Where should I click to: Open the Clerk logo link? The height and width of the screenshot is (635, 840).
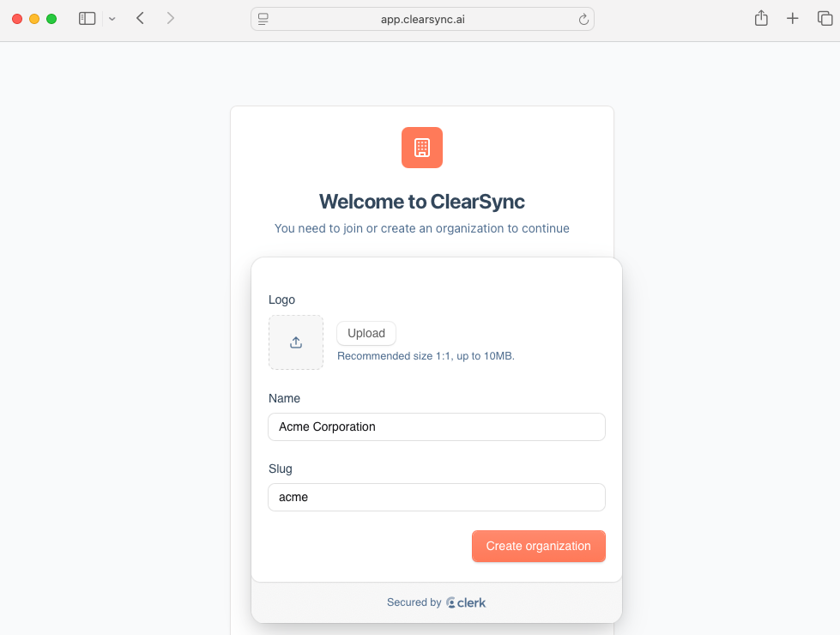[x=466, y=602]
